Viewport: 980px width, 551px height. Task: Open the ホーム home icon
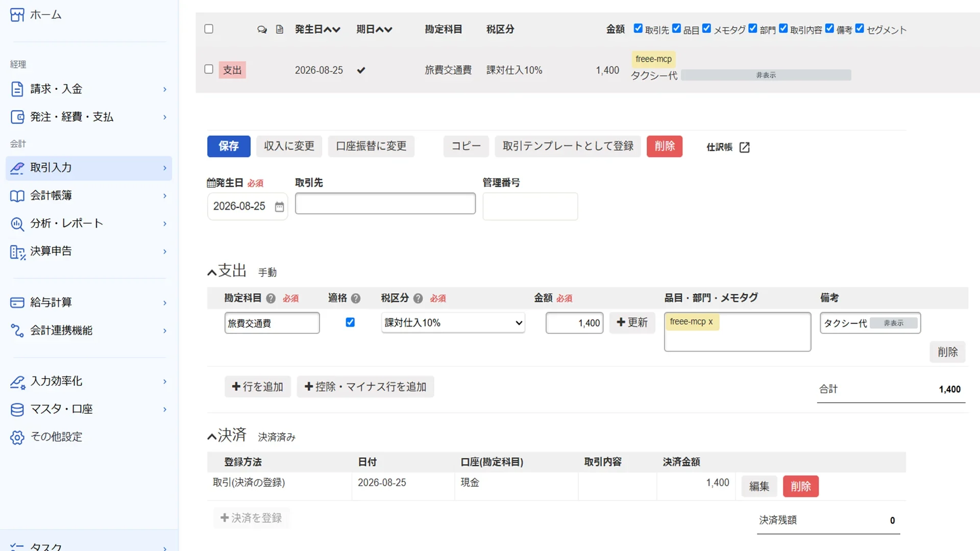pos(17,15)
